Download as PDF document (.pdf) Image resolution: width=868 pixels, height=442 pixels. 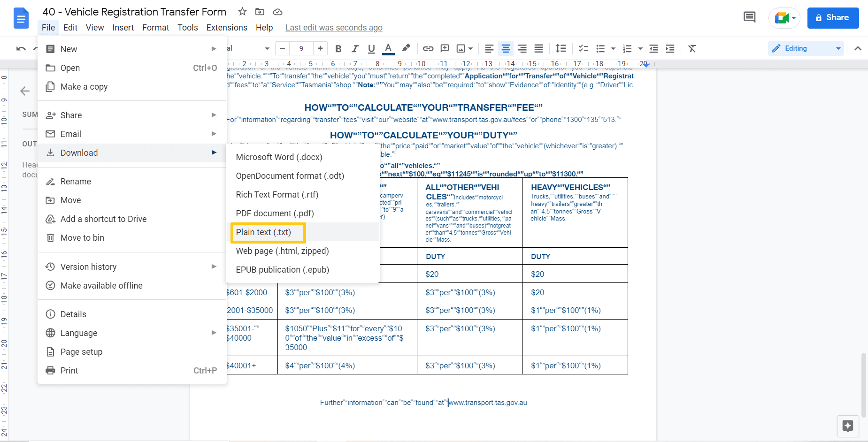tap(303, 213)
